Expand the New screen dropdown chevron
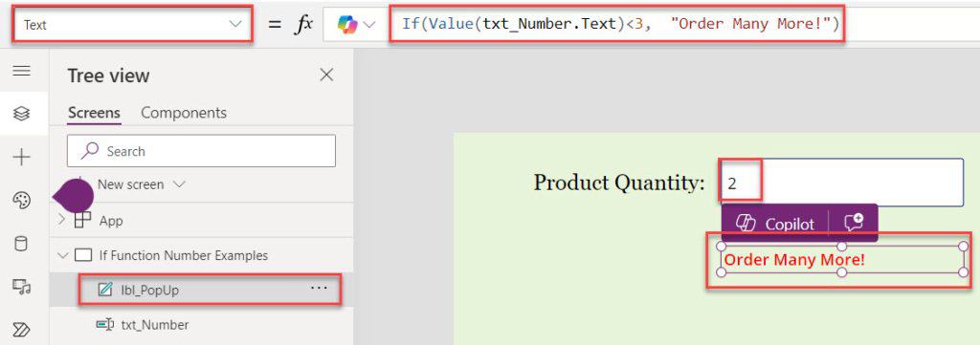Image resolution: width=980 pixels, height=345 pixels. point(179,184)
